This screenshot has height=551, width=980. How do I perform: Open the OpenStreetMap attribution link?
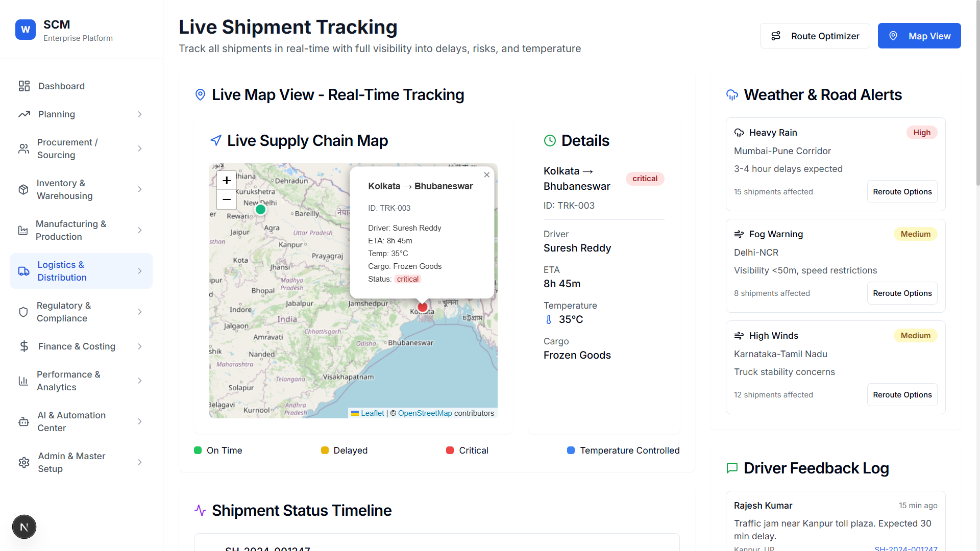click(425, 413)
